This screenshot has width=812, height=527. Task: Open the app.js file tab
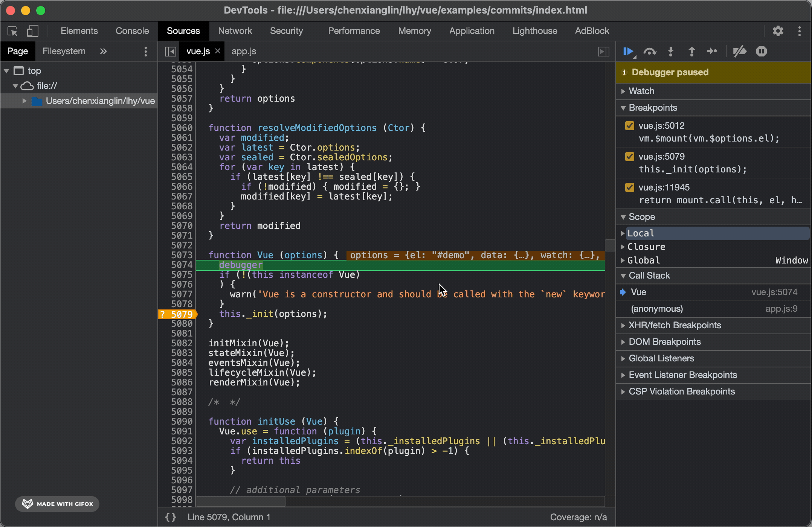tap(244, 51)
